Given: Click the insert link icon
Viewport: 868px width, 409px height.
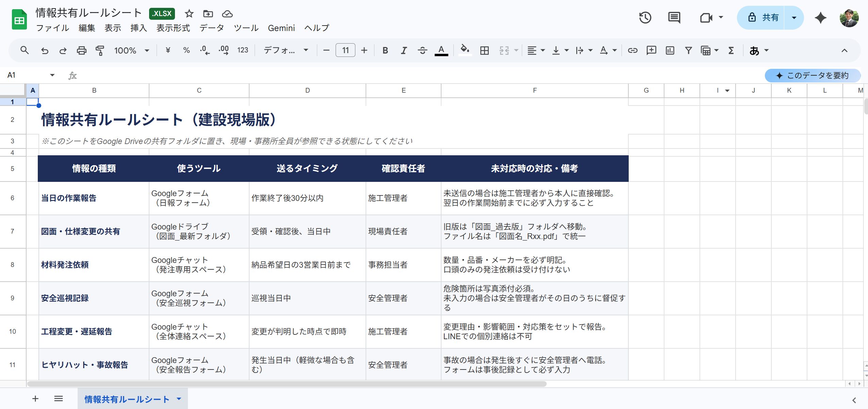Looking at the screenshot, I should [632, 50].
